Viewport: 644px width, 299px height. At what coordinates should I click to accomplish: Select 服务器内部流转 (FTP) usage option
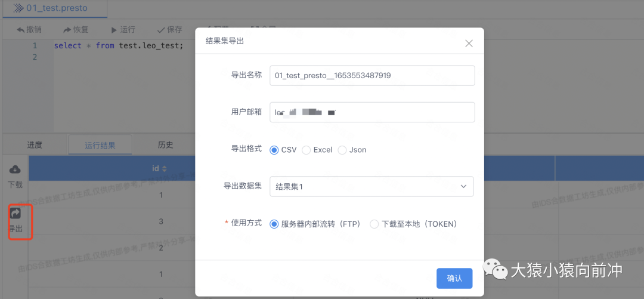274,224
